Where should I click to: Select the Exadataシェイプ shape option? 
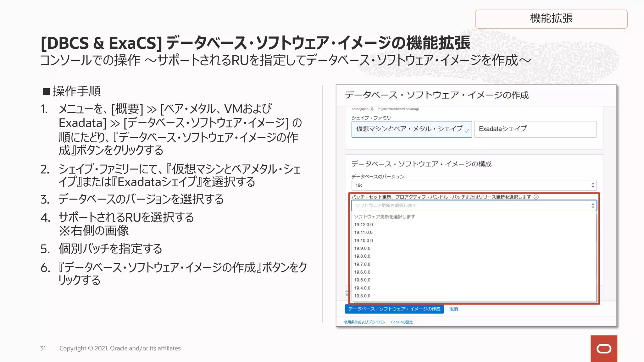click(535, 129)
